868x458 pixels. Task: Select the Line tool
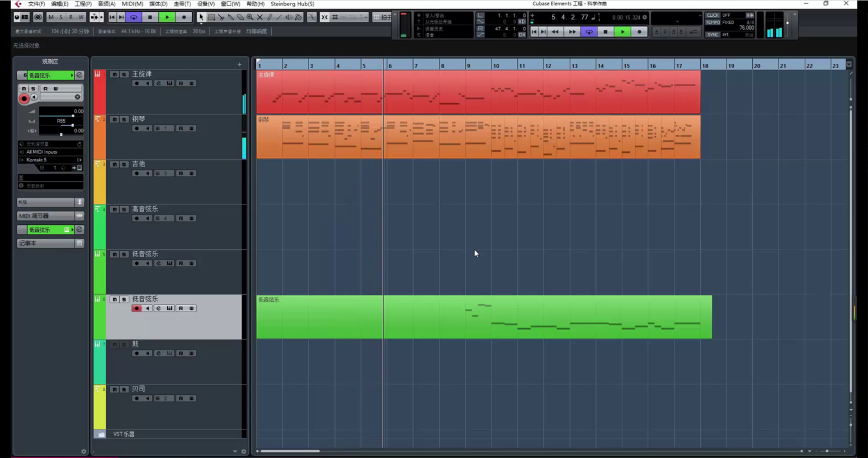(279, 17)
